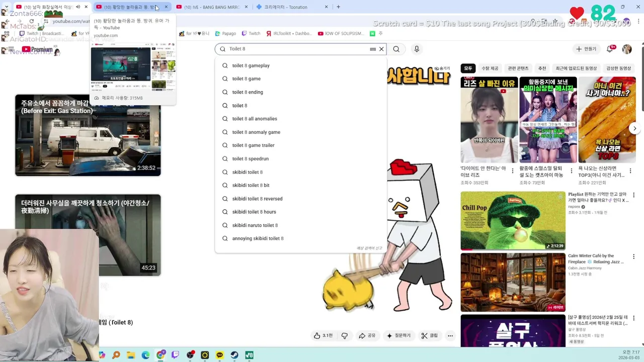This screenshot has height=362, width=644.
Task: Open the IRLToolkit Dashboard bookmark
Action: pos(289,34)
